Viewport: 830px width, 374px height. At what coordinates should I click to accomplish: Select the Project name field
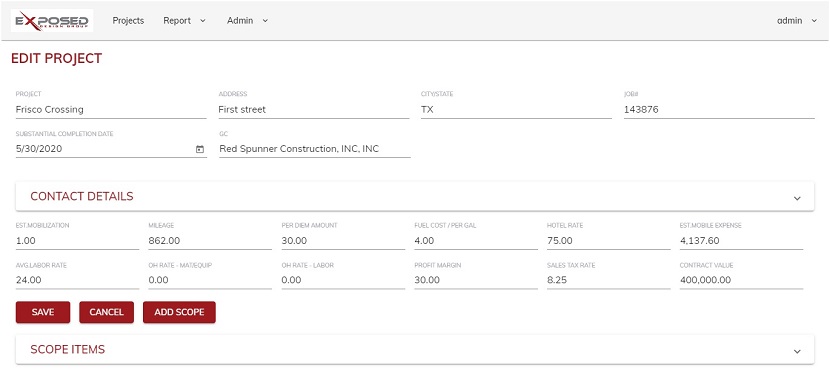pyautogui.click(x=111, y=110)
